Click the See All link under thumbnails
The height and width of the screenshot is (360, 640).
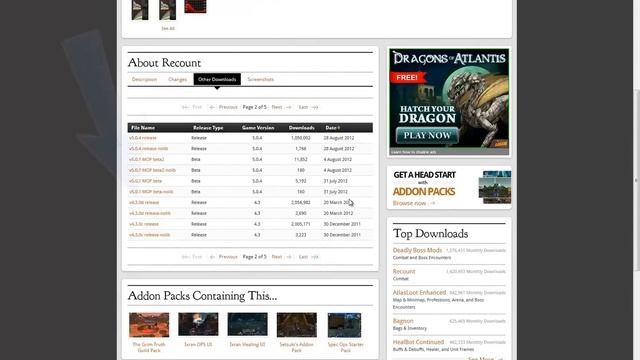[x=168, y=28]
